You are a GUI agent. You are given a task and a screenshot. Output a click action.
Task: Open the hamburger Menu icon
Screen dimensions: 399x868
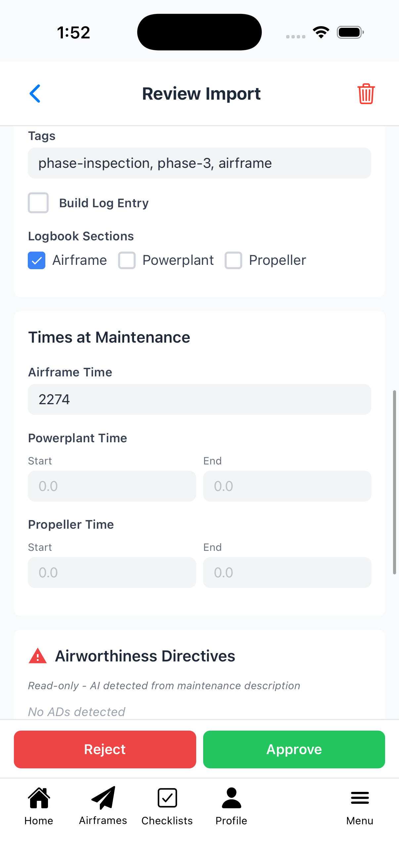click(x=360, y=798)
